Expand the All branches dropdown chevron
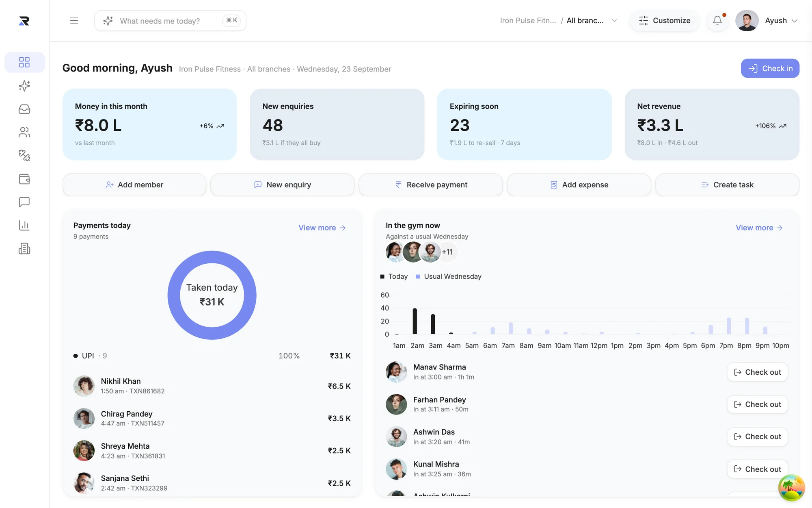Screen dimensions: 812x508 pyautogui.click(x=614, y=21)
